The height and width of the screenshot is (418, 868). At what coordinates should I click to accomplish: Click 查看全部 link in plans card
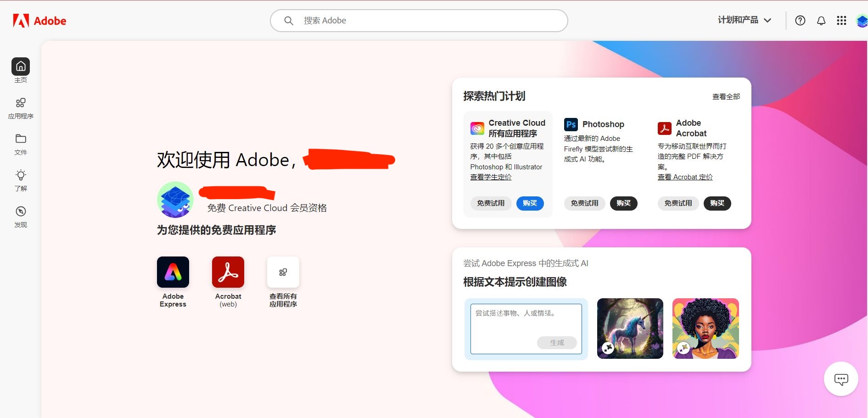pos(726,97)
